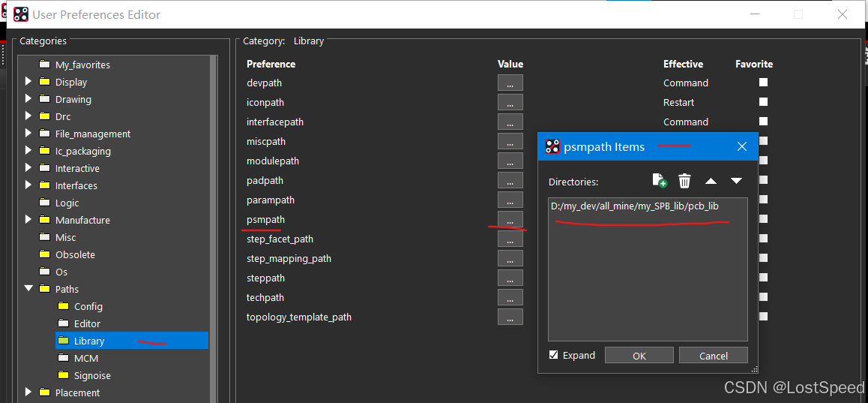Close the psmpath Items dialog
This screenshot has width=868, height=403.
[x=742, y=146]
